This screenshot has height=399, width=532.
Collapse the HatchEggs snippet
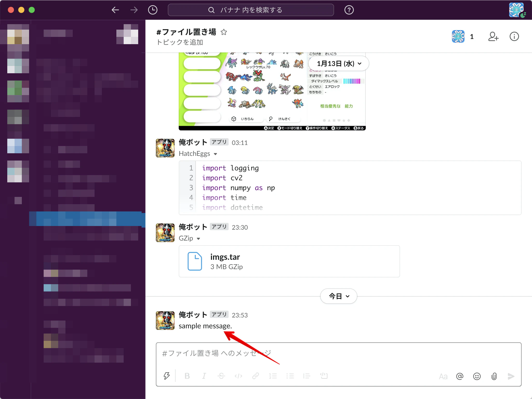pos(215,154)
